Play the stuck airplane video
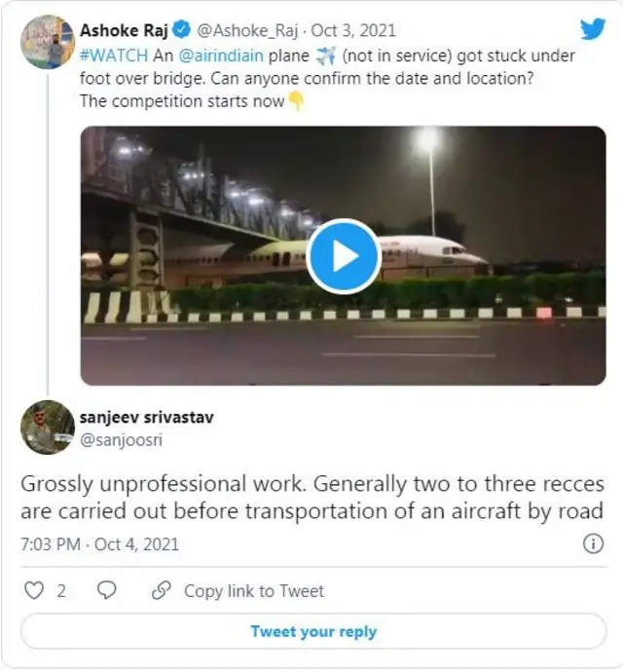 pyautogui.click(x=343, y=256)
